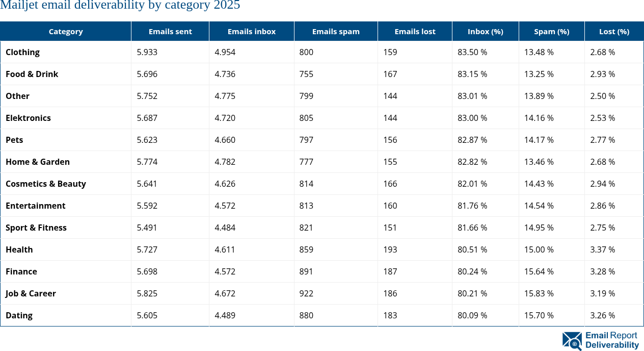
Task: Select the Dating category cell
Action: pos(66,315)
